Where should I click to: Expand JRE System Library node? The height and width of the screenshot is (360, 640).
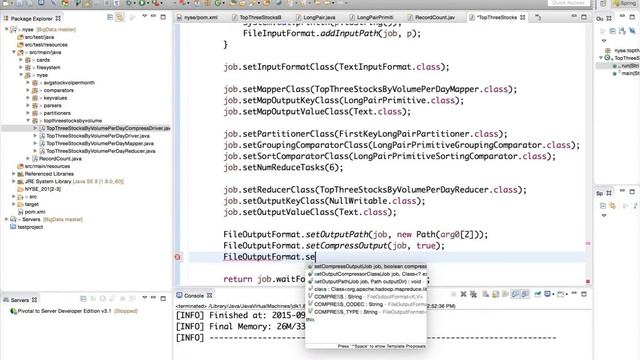[14, 182]
